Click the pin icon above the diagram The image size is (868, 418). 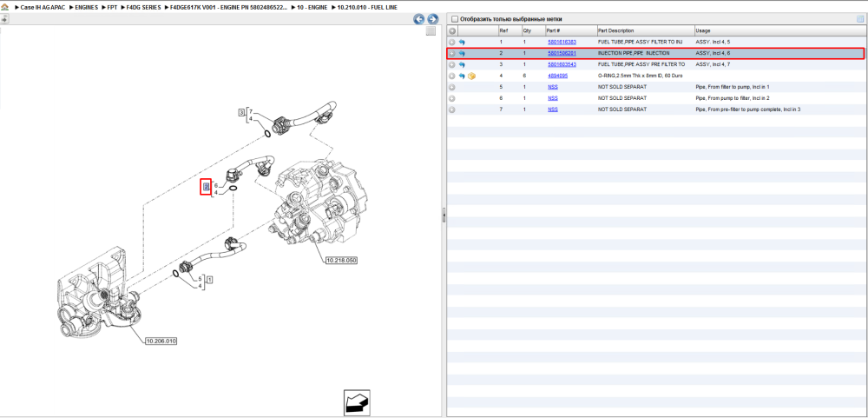(4, 19)
